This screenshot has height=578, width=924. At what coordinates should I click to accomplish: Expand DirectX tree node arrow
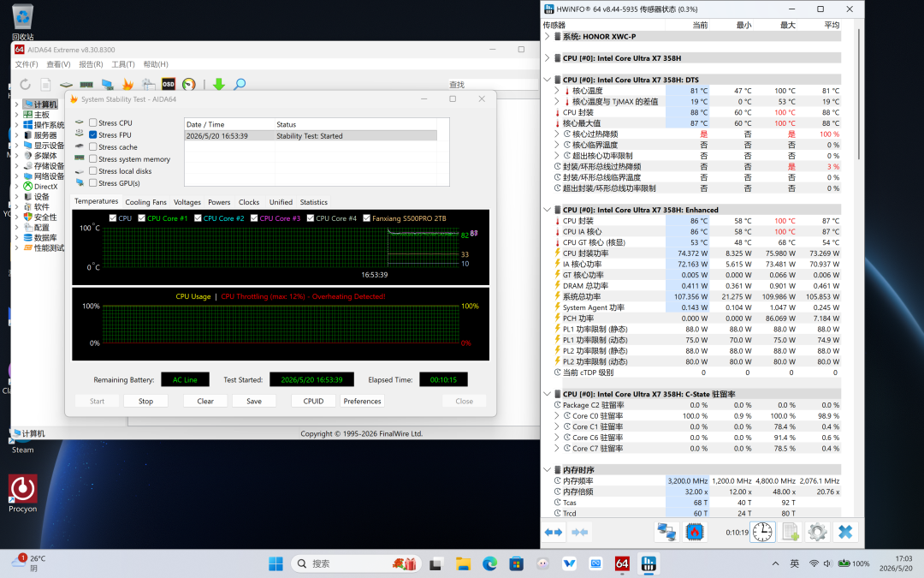point(16,187)
